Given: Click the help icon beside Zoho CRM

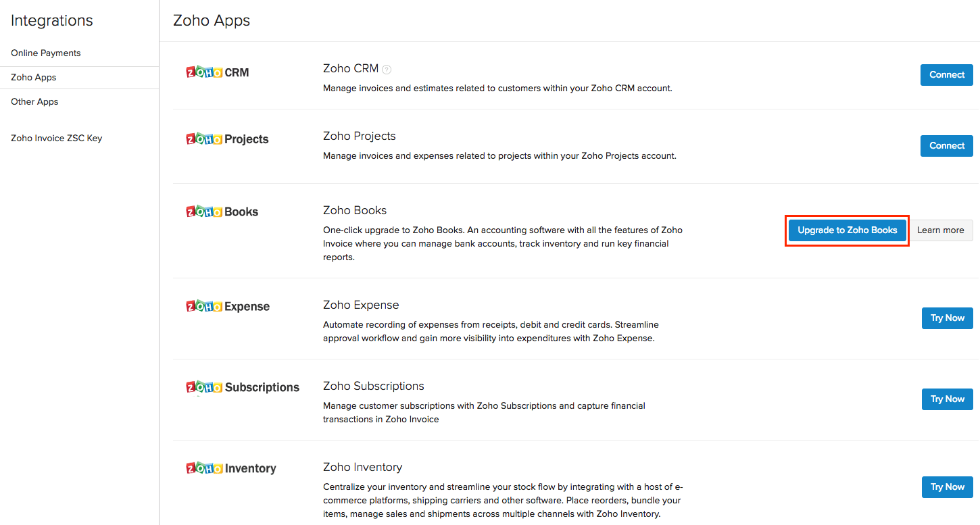Looking at the screenshot, I should [387, 69].
